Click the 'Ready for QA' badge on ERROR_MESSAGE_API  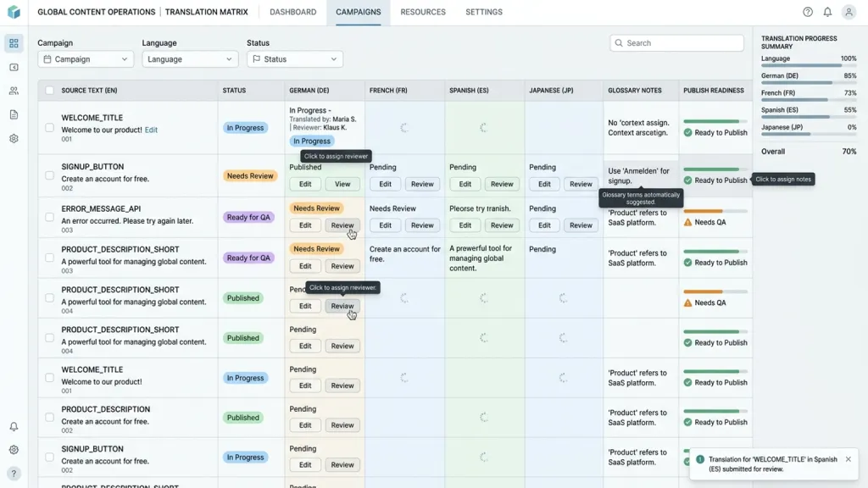tap(248, 218)
